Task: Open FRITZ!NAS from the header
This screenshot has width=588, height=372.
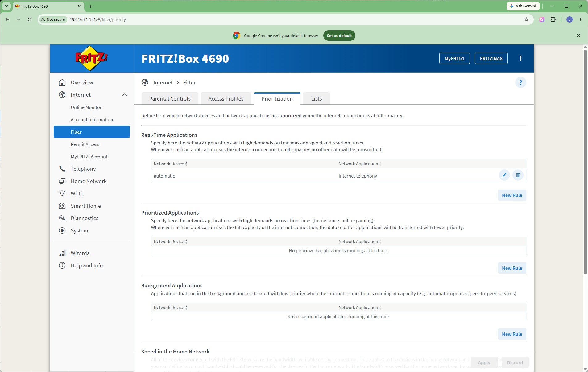Action: 491,58
